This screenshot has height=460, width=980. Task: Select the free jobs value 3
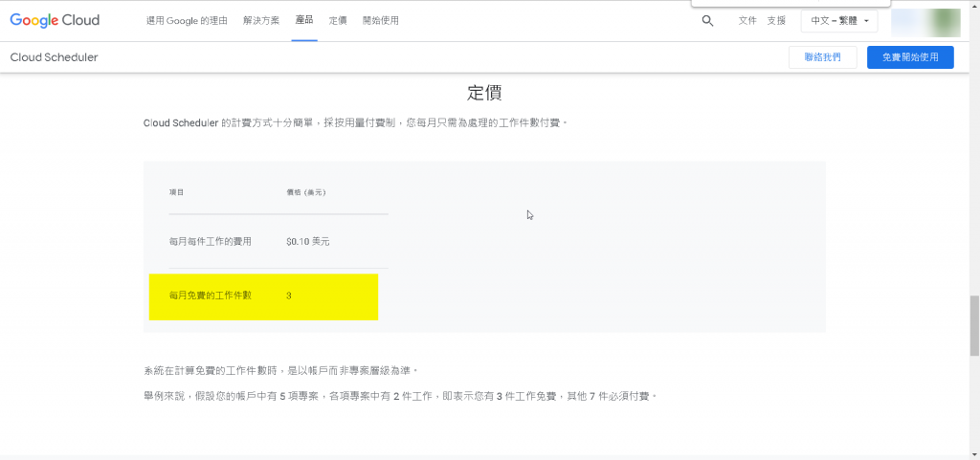pyautogui.click(x=289, y=296)
